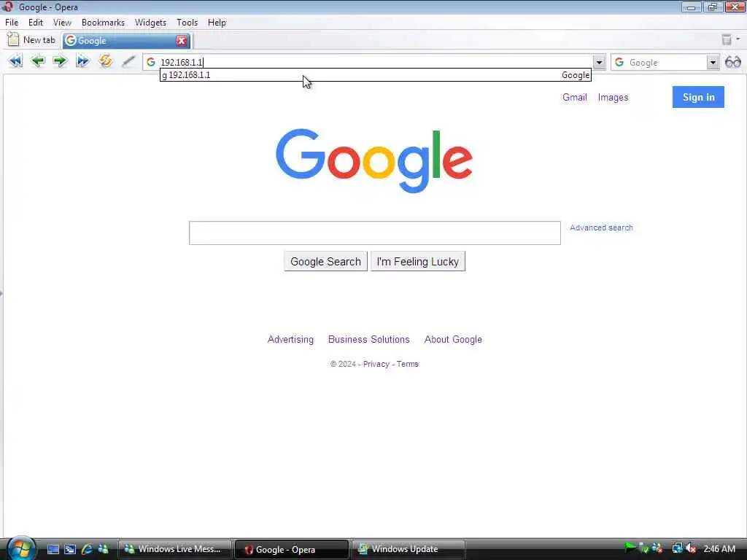Open the Tools menu
Screen dimensions: 747x560
187,23
